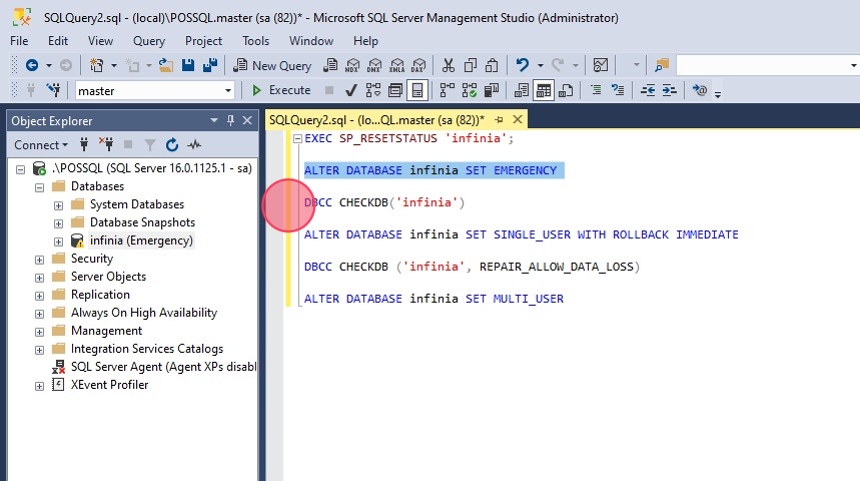Open the Undo history dropdown arrow

tap(540, 66)
